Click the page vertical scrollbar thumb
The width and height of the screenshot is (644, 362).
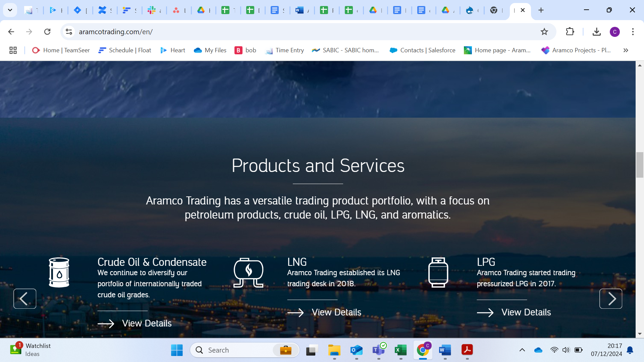640,165
